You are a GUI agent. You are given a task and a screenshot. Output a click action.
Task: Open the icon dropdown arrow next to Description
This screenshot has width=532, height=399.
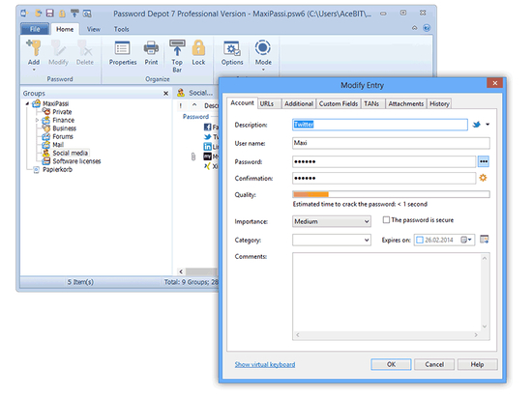[x=488, y=125]
